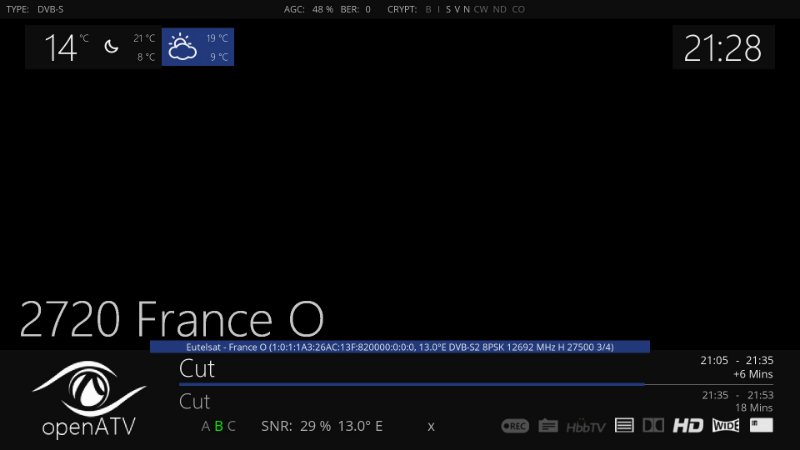Viewport: 800px width, 450px height.
Task: Click the next programme starting at 21:35
Action: point(195,402)
